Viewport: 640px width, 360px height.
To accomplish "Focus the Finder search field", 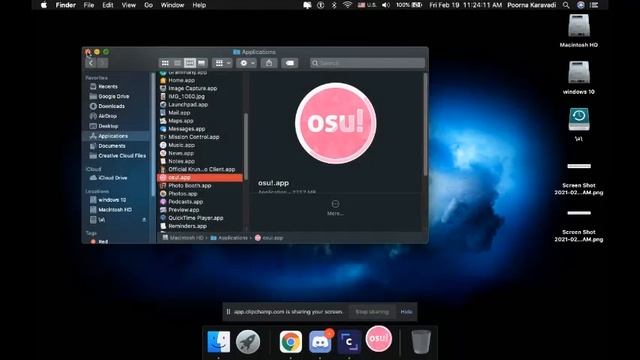I will (367, 63).
